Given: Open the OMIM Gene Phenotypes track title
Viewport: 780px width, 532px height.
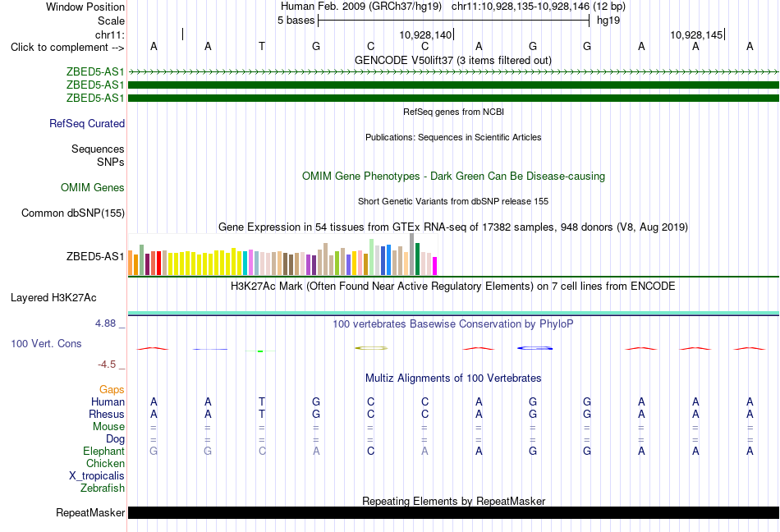Looking at the screenshot, I should 453,176.
